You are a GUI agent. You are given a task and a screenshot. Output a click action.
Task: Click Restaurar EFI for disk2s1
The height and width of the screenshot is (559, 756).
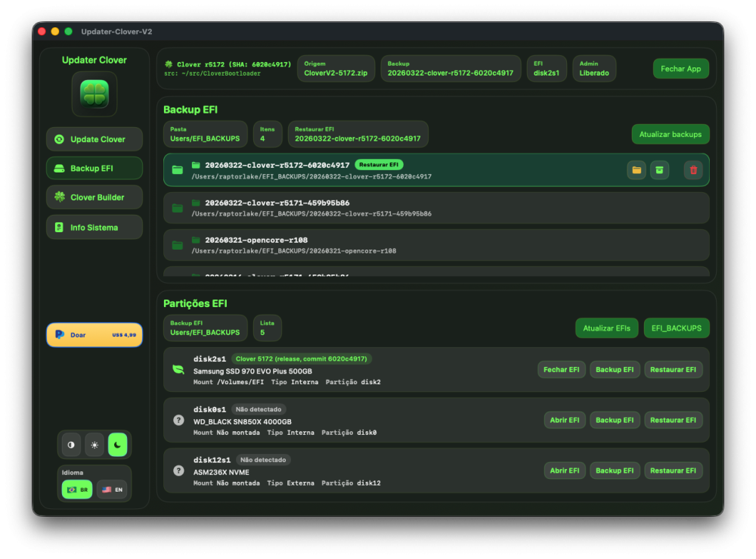pyautogui.click(x=673, y=369)
